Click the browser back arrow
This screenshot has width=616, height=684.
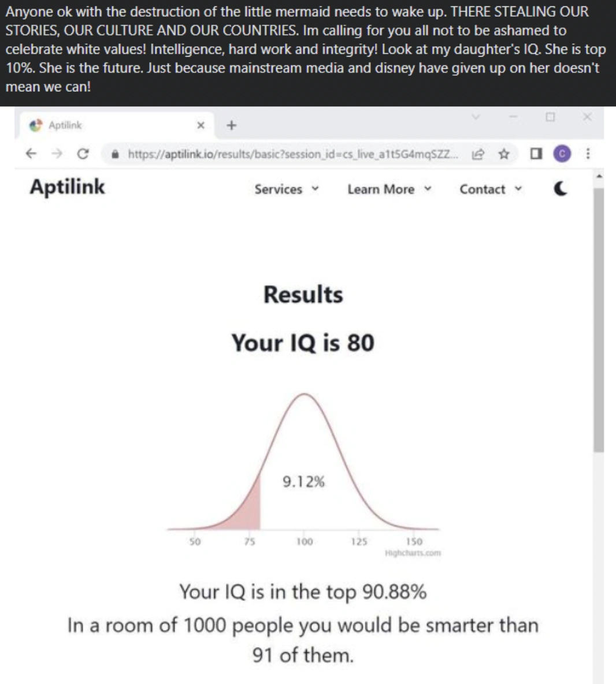[31, 154]
